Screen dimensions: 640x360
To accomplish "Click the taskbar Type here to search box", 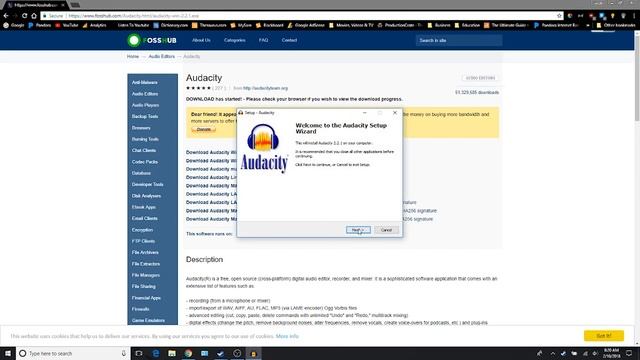I will [x=73, y=353].
